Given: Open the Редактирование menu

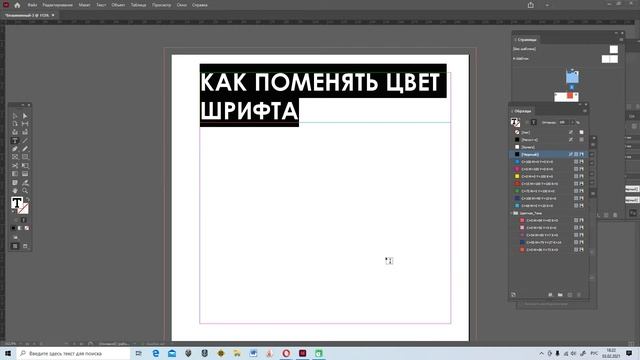Looking at the screenshot, I should click(58, 5).
